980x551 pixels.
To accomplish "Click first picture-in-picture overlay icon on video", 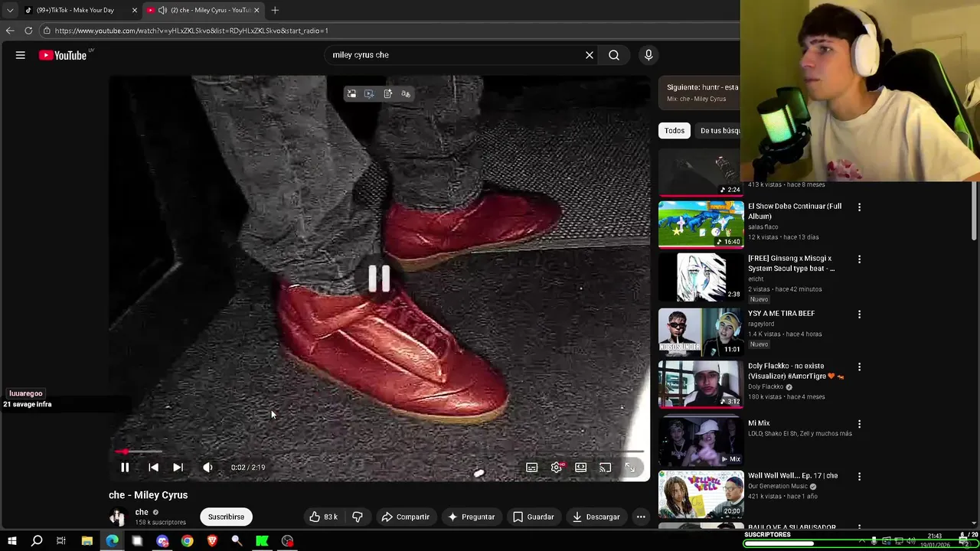I will click(351, 94).
